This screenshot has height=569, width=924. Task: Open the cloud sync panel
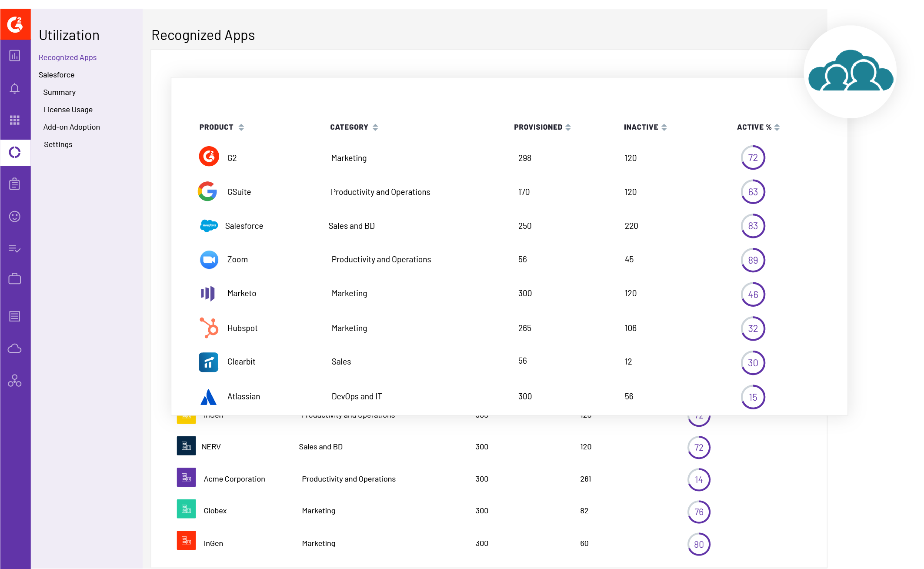tap(15, 348)
